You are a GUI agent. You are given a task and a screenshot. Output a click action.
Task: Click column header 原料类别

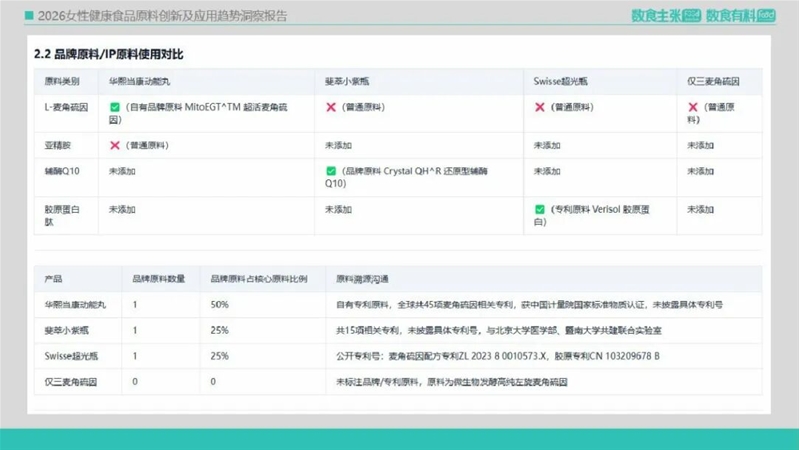[62, 82]
